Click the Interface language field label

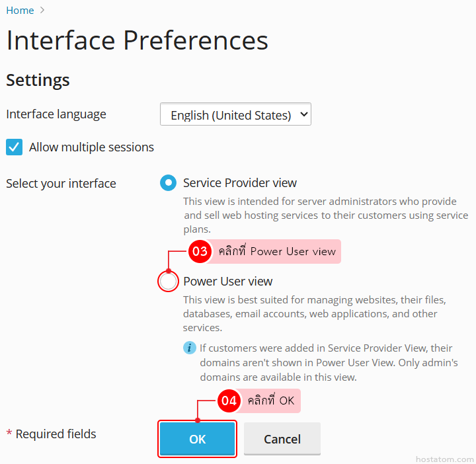(56, 114)
